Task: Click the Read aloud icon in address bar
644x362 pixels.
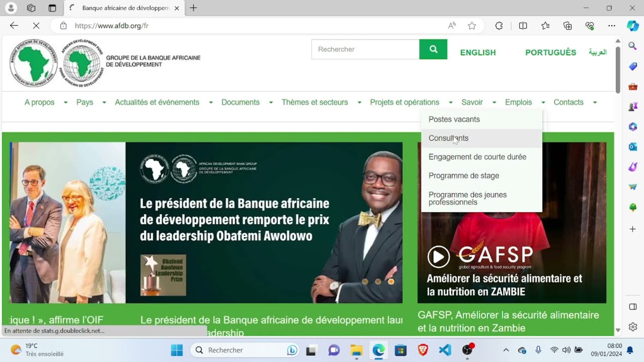Action: [x=452, y=26]
